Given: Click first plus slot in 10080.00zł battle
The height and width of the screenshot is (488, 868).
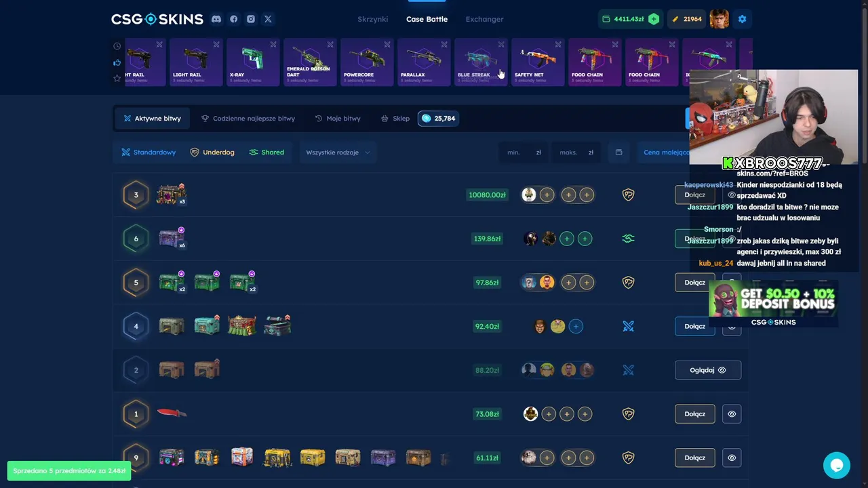Looking at the screenshot, I should [x=547, y=195].
